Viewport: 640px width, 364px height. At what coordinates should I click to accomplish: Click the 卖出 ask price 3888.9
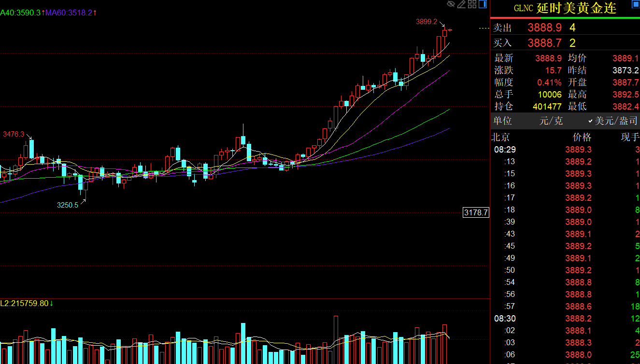click(x=544, y=28)
